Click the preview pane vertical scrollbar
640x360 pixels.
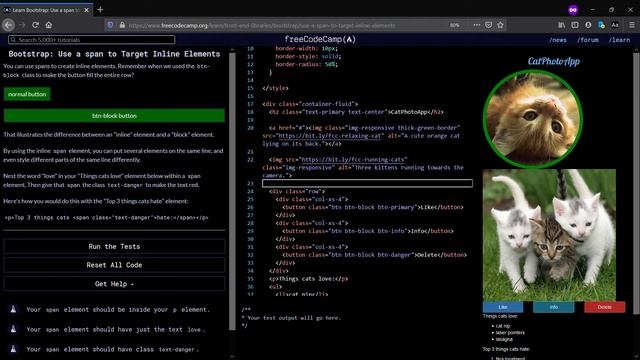click(x=636, y=184)
